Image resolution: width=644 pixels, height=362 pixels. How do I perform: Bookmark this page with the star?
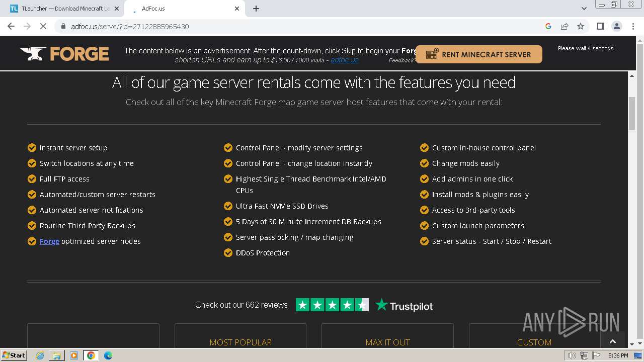(581, 27)
